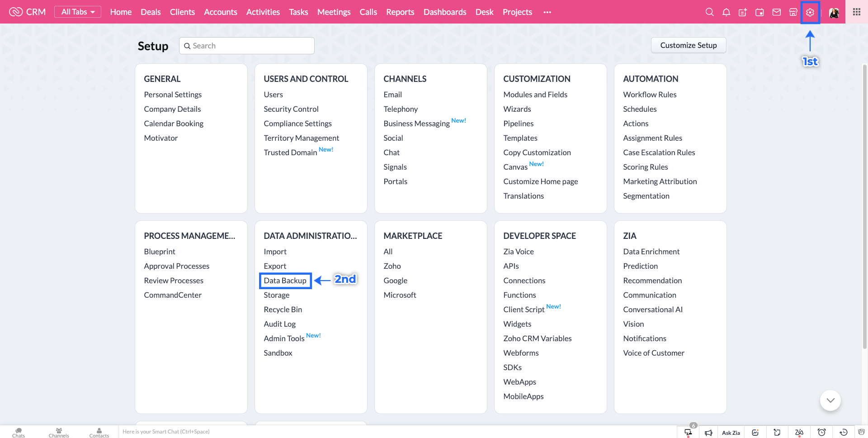Click the Customize Setup button
The height and width of the screenshot is (438, 868).
coord(688,45)
